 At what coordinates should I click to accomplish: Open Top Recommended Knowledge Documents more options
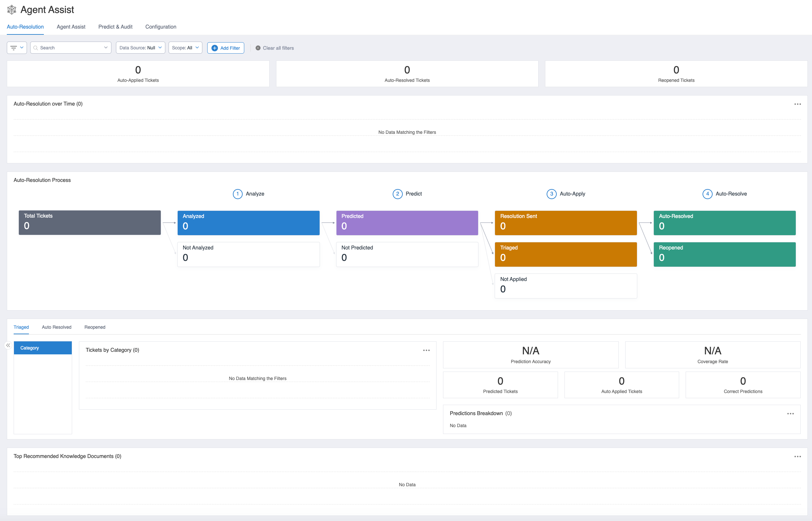797,457
